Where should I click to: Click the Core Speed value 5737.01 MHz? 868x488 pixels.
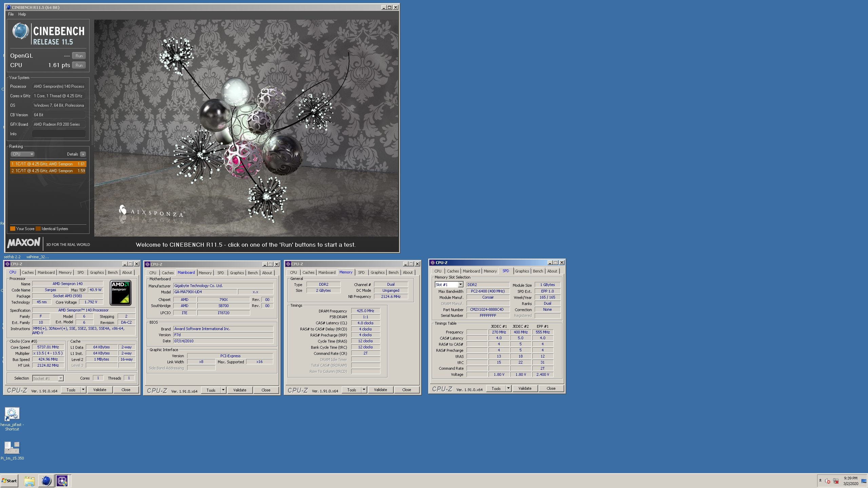point(48,347)
